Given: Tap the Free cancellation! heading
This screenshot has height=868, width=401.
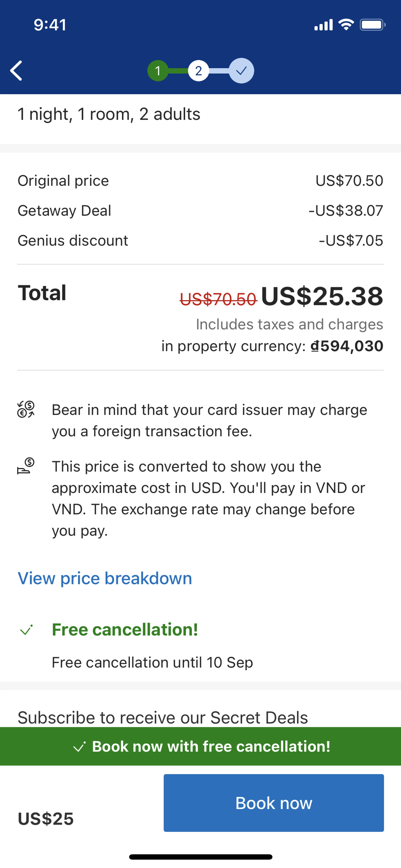Looking at the screenshot, I should [x=125, y=629].
